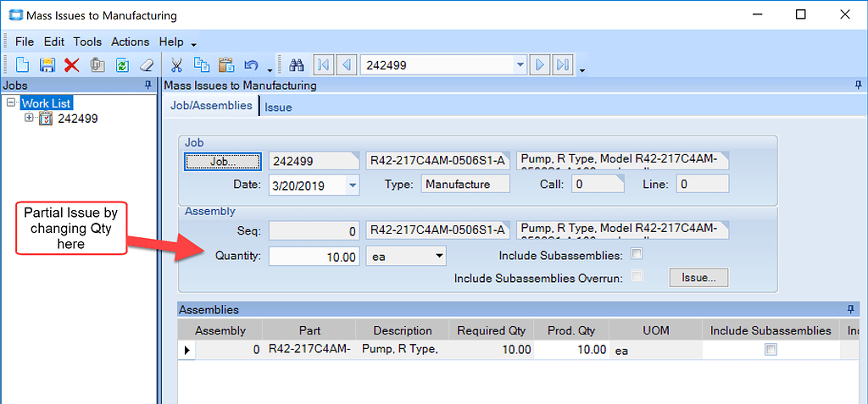This screenshot has height=404, width=868.
Task: Click the Paste clipboard icon
Action: [x=226, y=65]
